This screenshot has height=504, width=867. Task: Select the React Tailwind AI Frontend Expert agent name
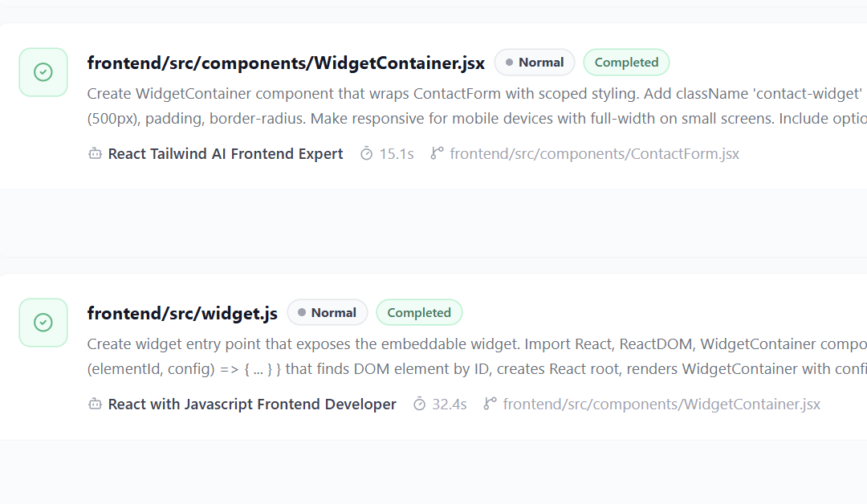pos(226,153)
